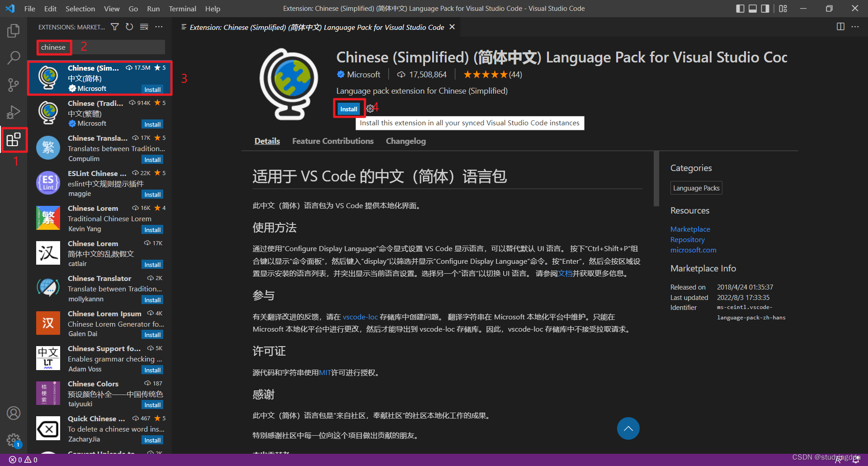Install the Chinese Simplified Language Pack from details page
Screen dimensions: 868x466
point(349,109)
